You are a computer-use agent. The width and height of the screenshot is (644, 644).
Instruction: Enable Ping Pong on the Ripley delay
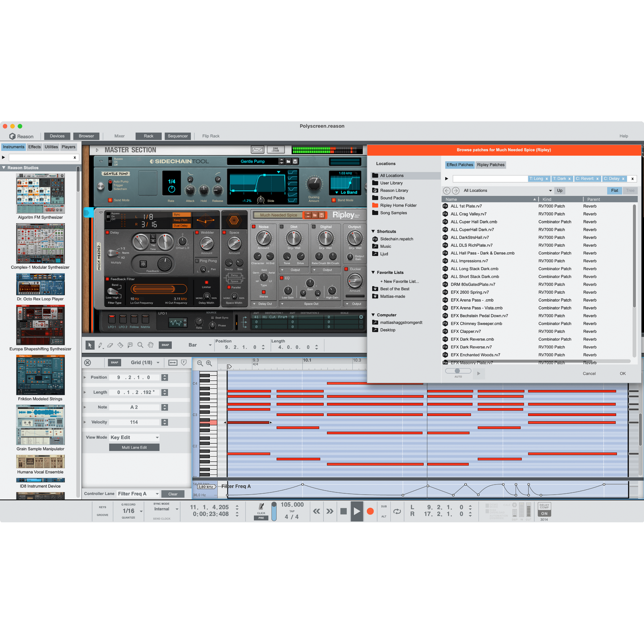tap(197, 261)
